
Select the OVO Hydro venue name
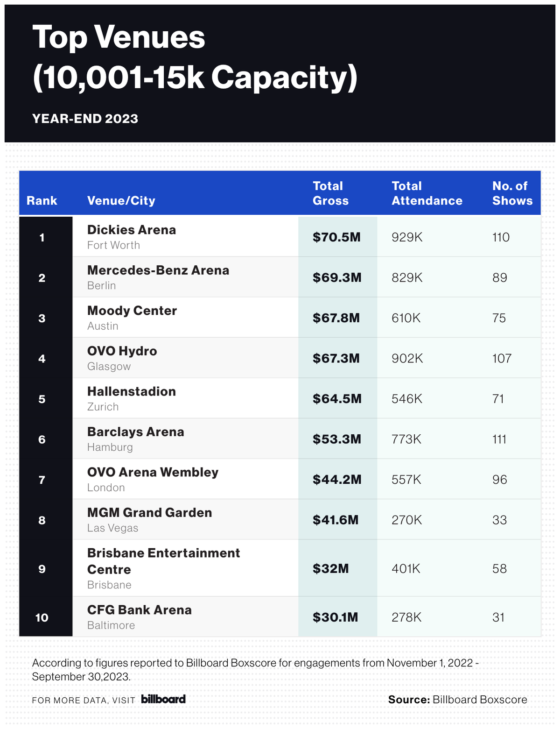(x=122, y=351)
